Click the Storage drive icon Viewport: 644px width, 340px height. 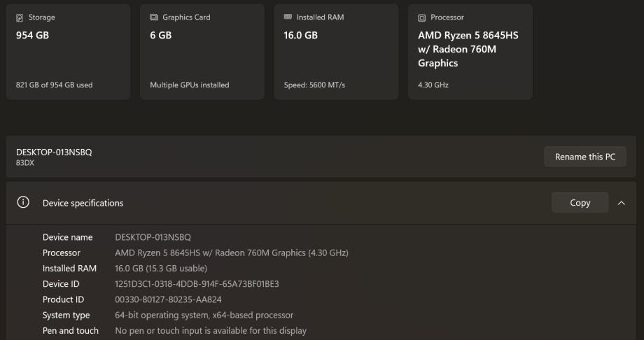[20, 17]
